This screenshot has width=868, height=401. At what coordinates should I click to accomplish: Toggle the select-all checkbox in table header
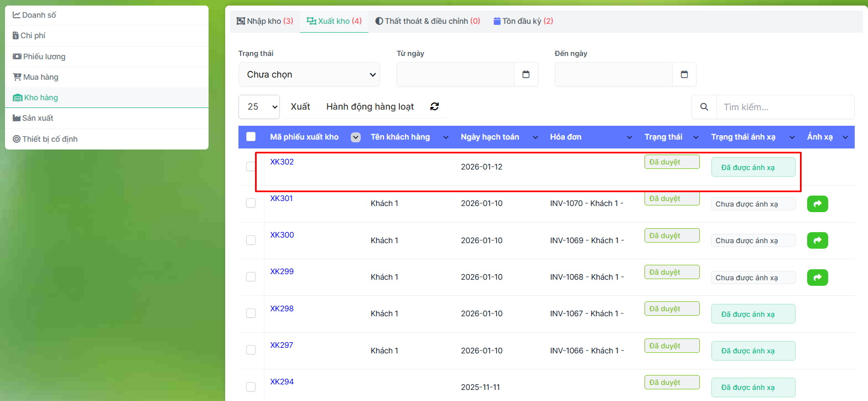[x=251, y=137]
